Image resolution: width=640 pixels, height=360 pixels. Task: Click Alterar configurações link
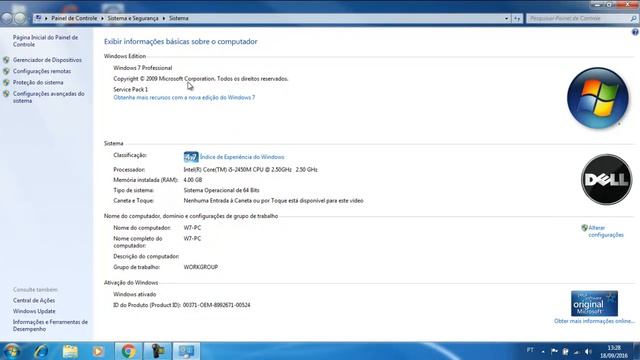(x=606, y=231)
